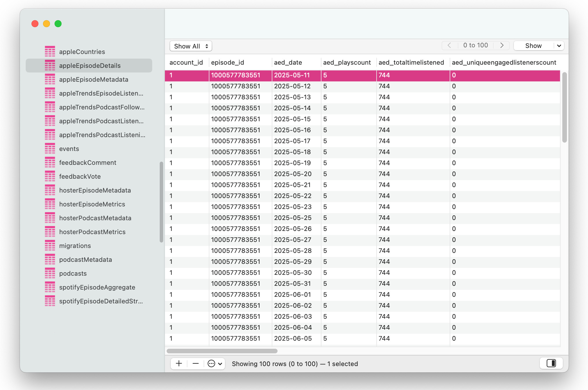Open the Show All filter dropdown

191,46
